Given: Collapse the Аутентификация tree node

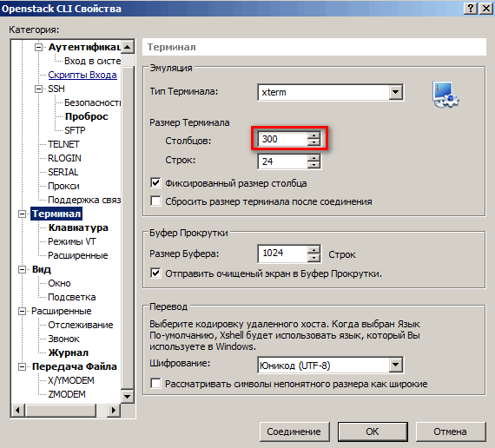Looking at the screenshot, I should point(38,48).
